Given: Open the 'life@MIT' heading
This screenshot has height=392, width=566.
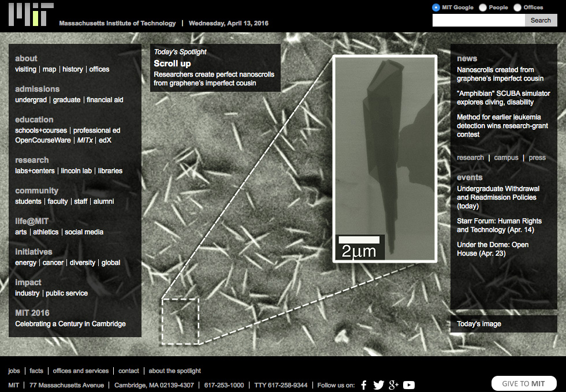Looking at the screenshot, I should tap(32, 221).
